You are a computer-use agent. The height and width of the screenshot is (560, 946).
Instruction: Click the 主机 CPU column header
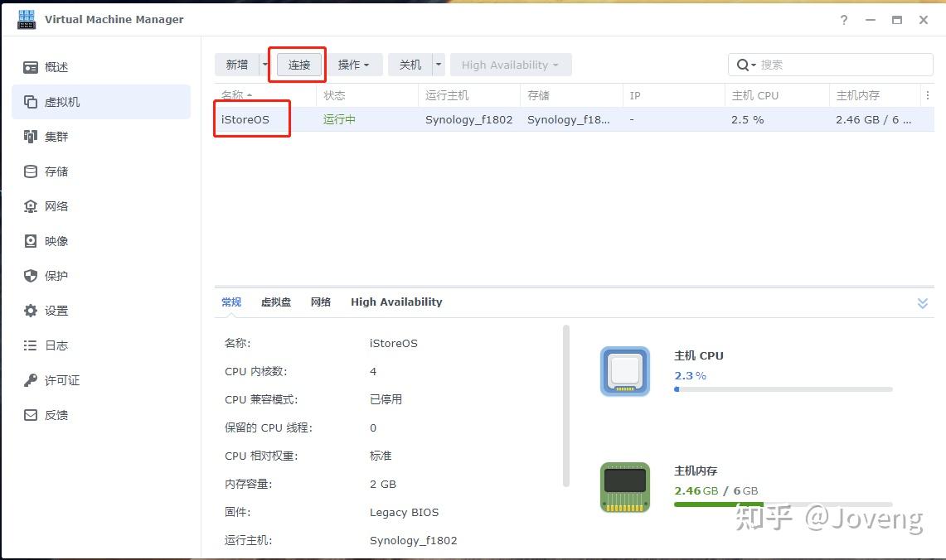click(777, 95)
